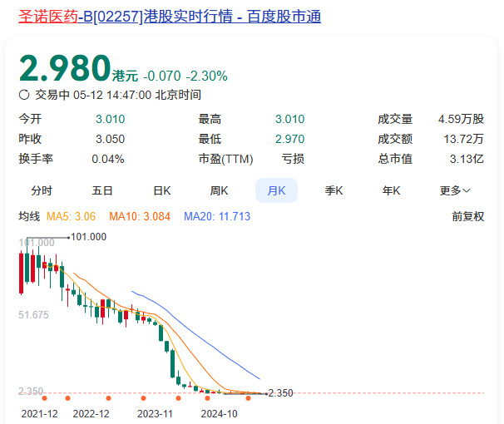Switch to the 五日 chart tab
The height and width of the screenshot is (424, 504).
coord(102,190)
